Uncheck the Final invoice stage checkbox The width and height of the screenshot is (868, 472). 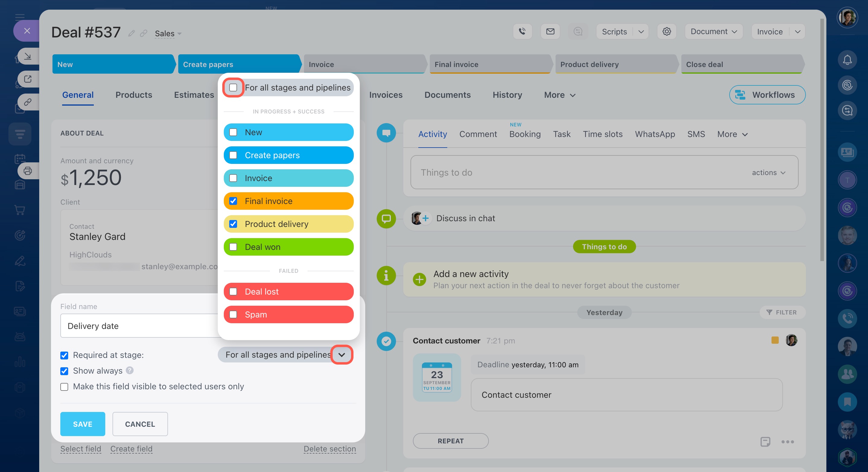pos(233,201)
